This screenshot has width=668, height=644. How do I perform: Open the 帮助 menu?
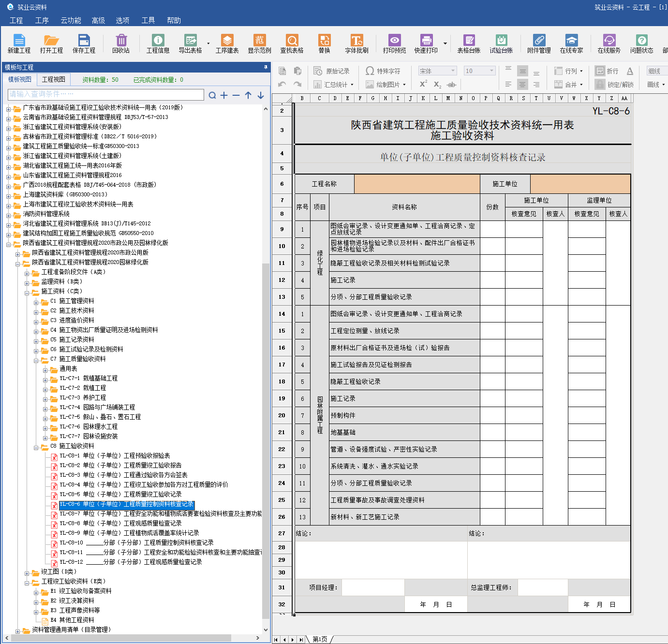[x=174, y=20]
